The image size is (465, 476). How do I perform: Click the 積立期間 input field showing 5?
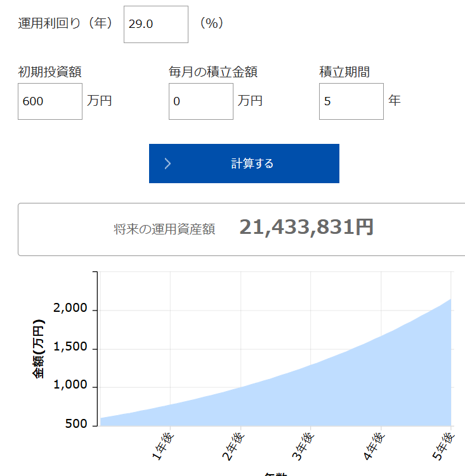(351, 101)
